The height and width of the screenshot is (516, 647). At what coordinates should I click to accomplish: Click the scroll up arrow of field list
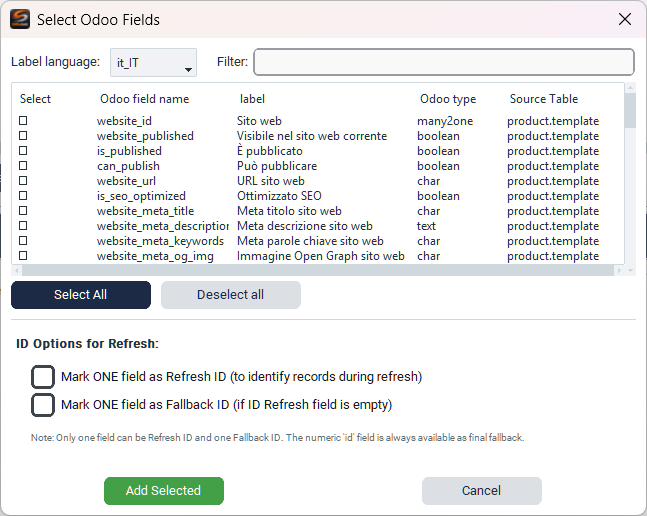click(630, 87)
